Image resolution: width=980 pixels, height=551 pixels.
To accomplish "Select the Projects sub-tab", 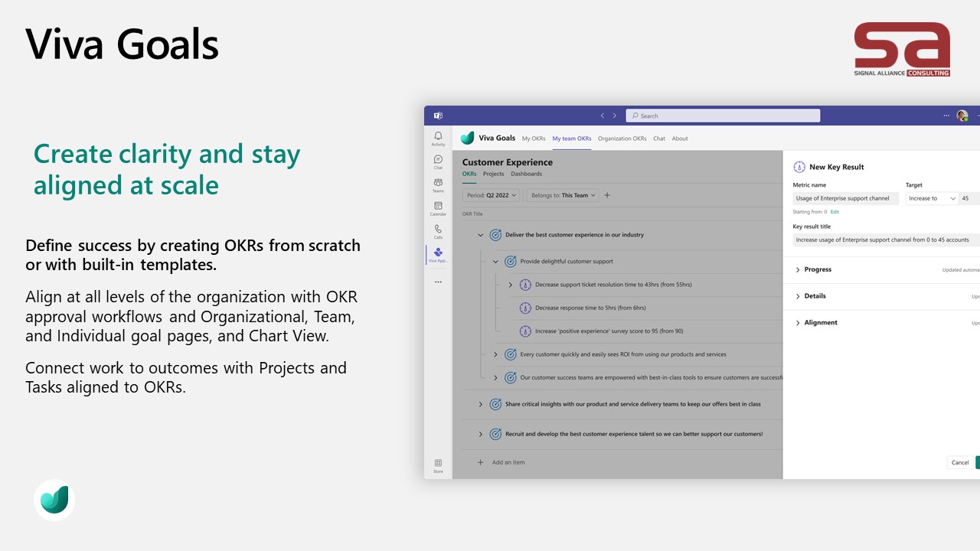I will (x=494, y=174).
